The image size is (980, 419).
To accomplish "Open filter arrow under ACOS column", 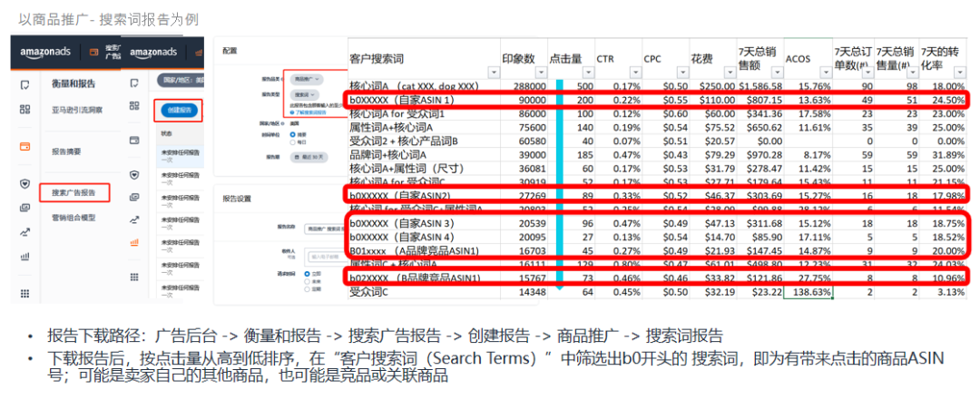I will [826, 73].
